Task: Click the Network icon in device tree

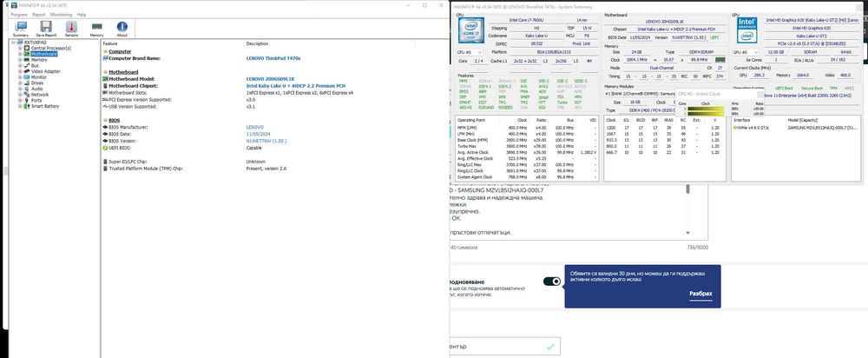Action: [x=27, y=95]
